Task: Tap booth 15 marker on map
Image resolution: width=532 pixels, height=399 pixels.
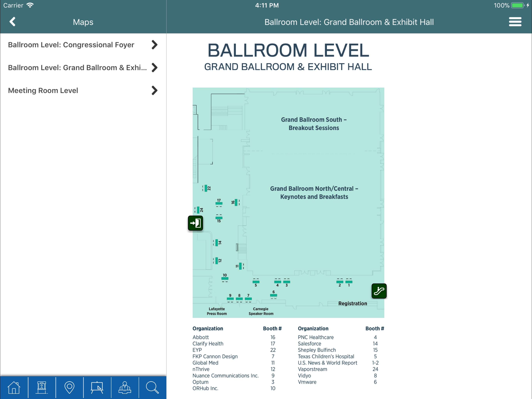Action: pyautogui.click(x=219, y=219)
